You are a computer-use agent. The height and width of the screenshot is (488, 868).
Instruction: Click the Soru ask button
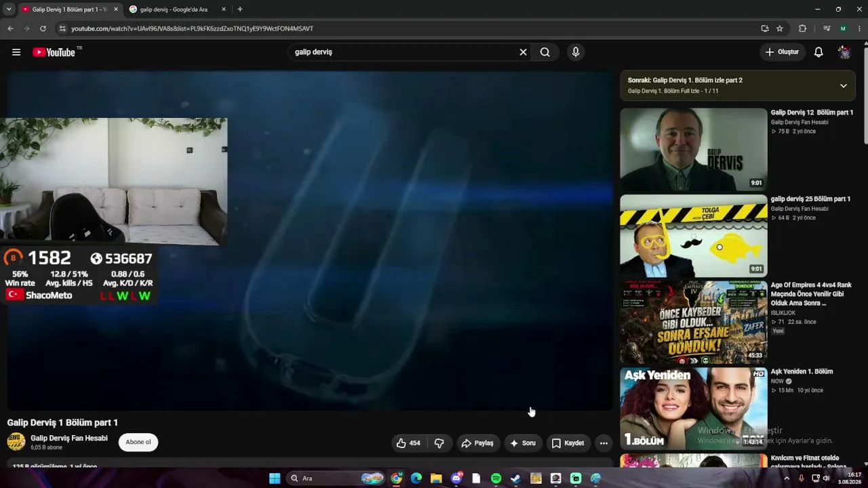[x=523, y=443]
